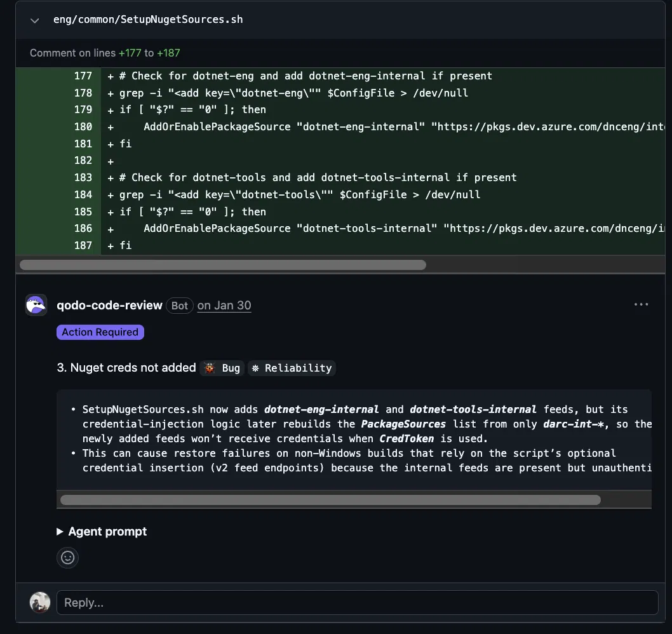This screenshot has width=672, height=634.
Task: Add a reaction with the smiley button
Action: click(x=68, y=558)
